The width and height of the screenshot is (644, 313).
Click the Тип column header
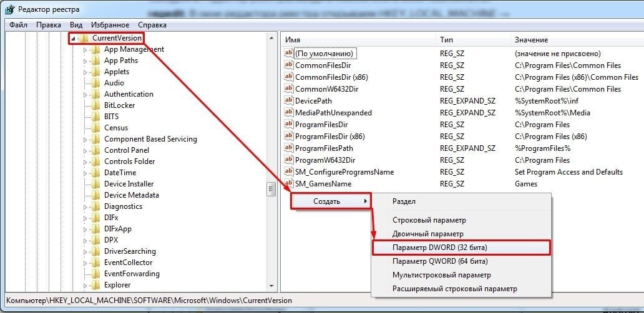(x=447, y=40)
